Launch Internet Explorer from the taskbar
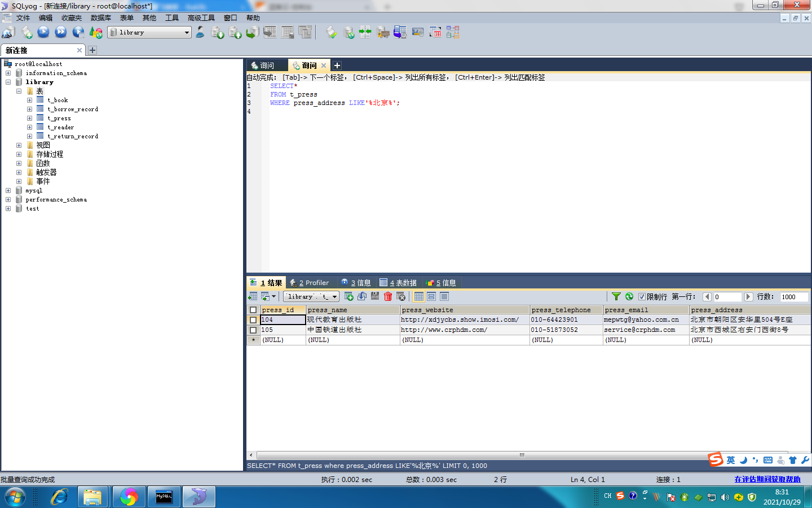 pos(59,497)
